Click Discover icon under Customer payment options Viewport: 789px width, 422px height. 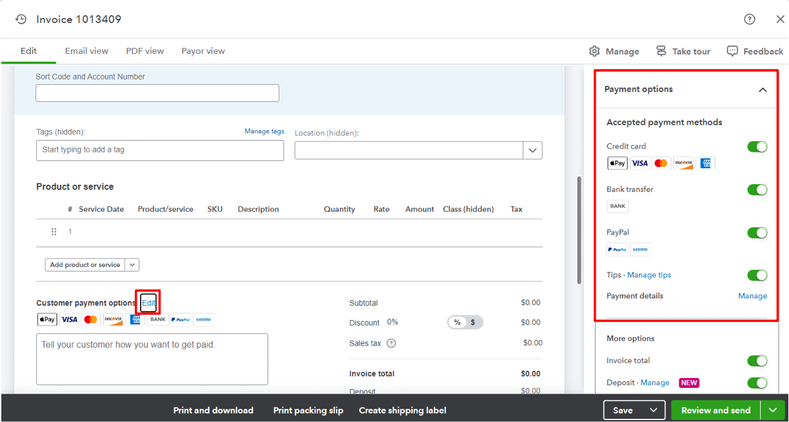pyautogui.click(x=113, y=319)
